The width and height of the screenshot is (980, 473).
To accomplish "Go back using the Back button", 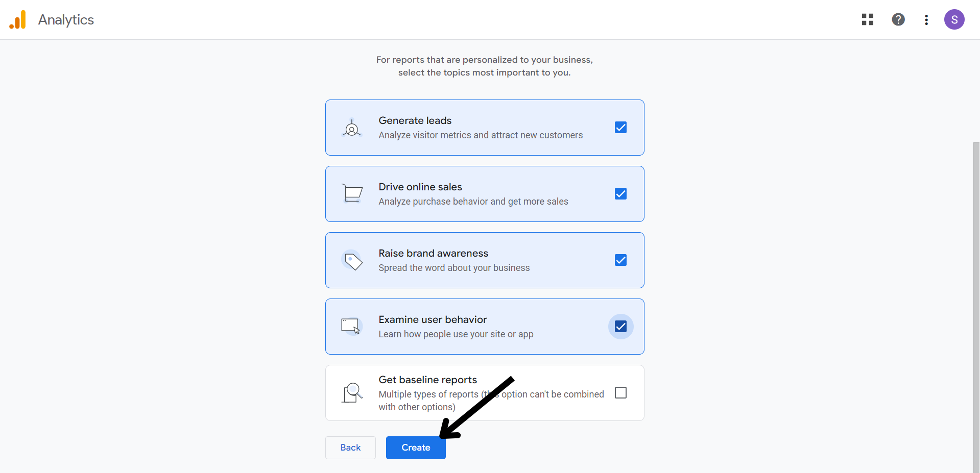I will tap(350, 447).
